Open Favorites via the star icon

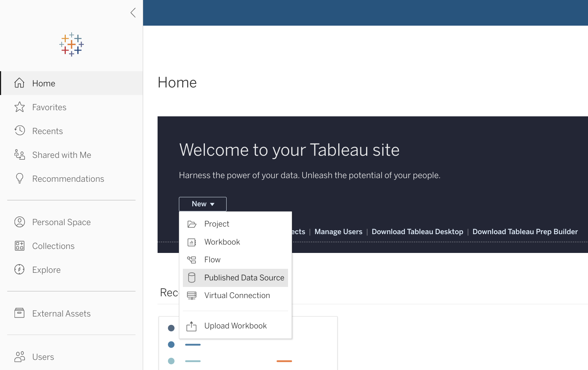[x=20, y=107]
